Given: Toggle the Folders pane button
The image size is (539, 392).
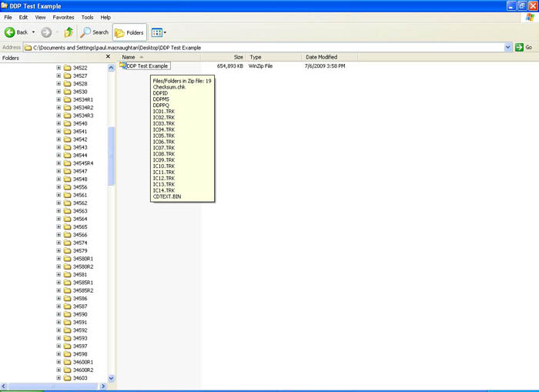Looking at the screenshot, I should (x=129, y=32).
